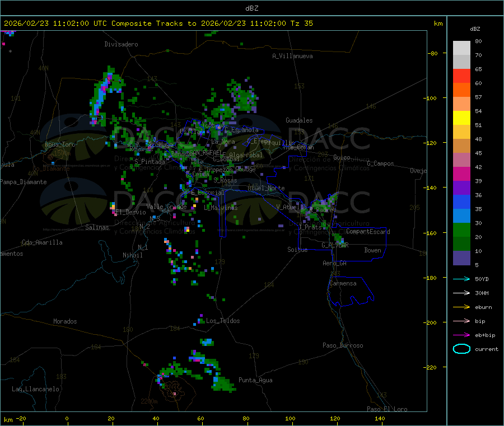Click the Cda_Amarilla map label
Screen dimensions: 504x426
(42, 242)
